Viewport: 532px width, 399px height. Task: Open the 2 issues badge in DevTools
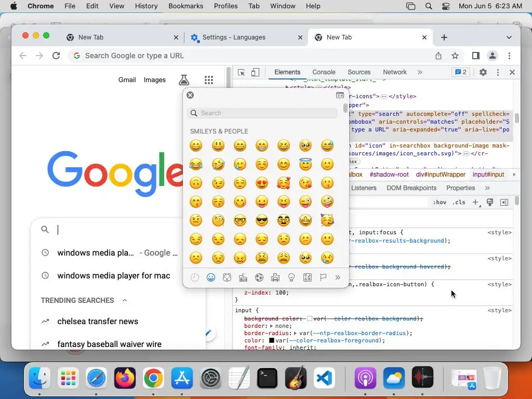coord(461,72)
